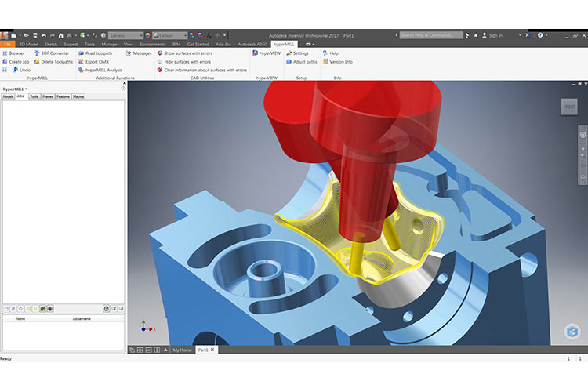
Task: Show surfaces with errors
Action: [184, 53]
